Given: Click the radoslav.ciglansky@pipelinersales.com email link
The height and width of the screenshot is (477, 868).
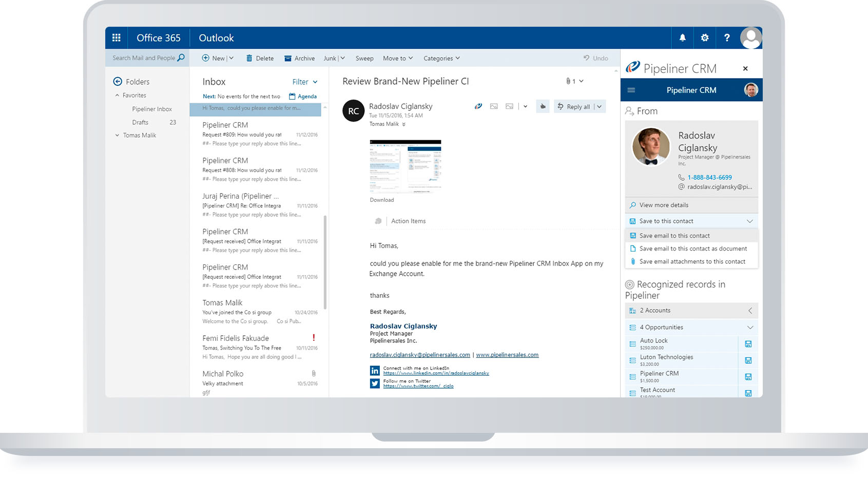Looking at the screenshot, I should (420, 355).
